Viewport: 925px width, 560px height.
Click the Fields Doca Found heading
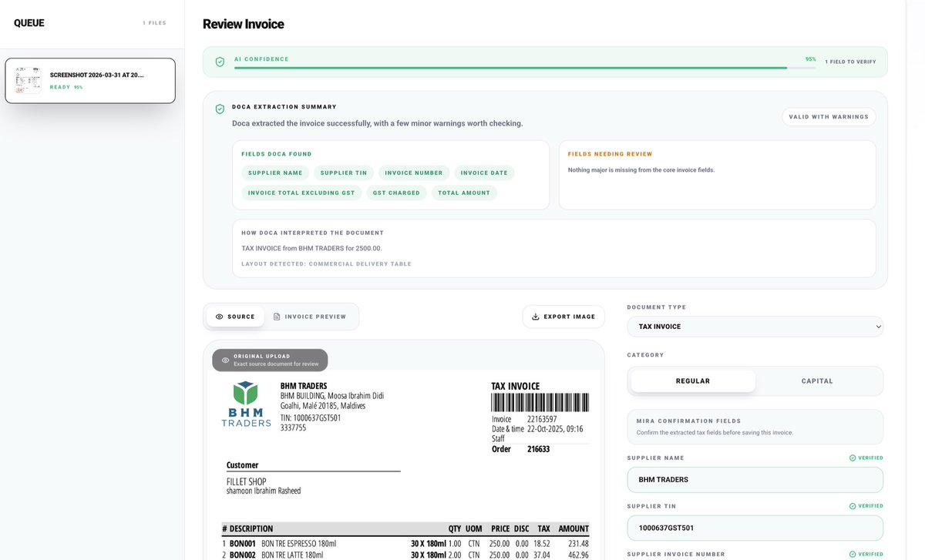(x=277, y=154)
